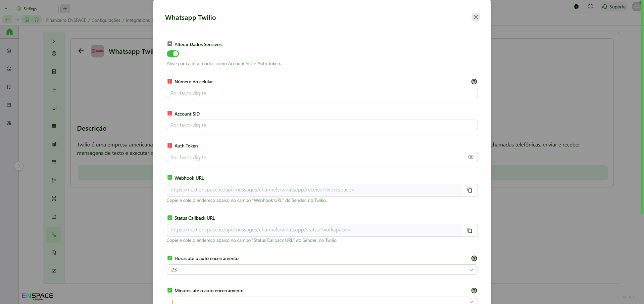The width and height of the screenshot is (644, 304).
Task: Click the bug report icon in top bar
Action: pos(576,7)
